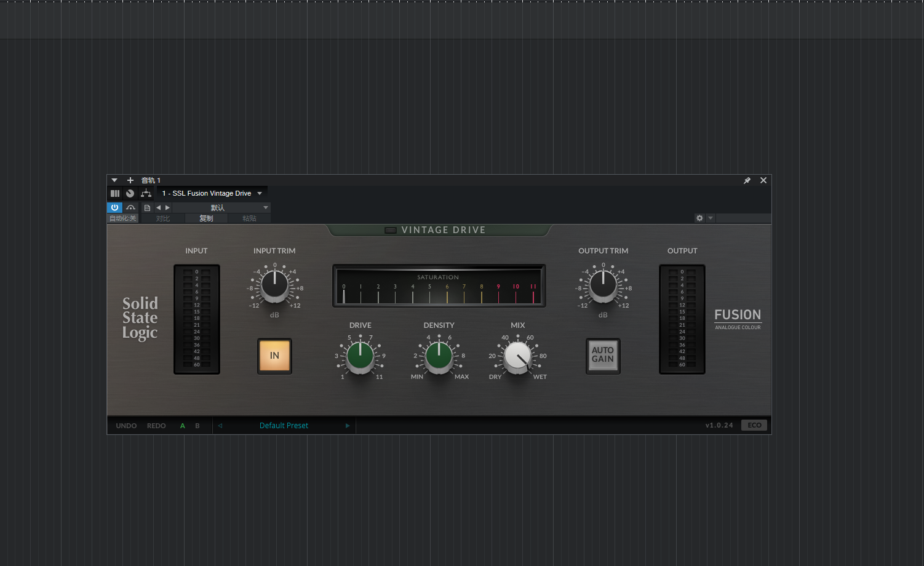Select the channel strip layout icon
Screen dimensions: 924x566
[x=115, y=193]
